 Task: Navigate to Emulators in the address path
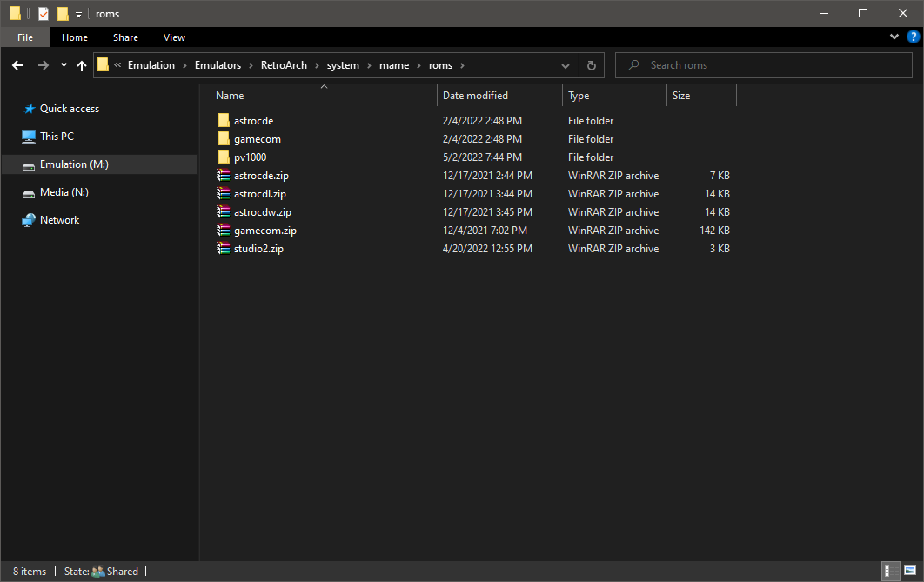(218, 65)
